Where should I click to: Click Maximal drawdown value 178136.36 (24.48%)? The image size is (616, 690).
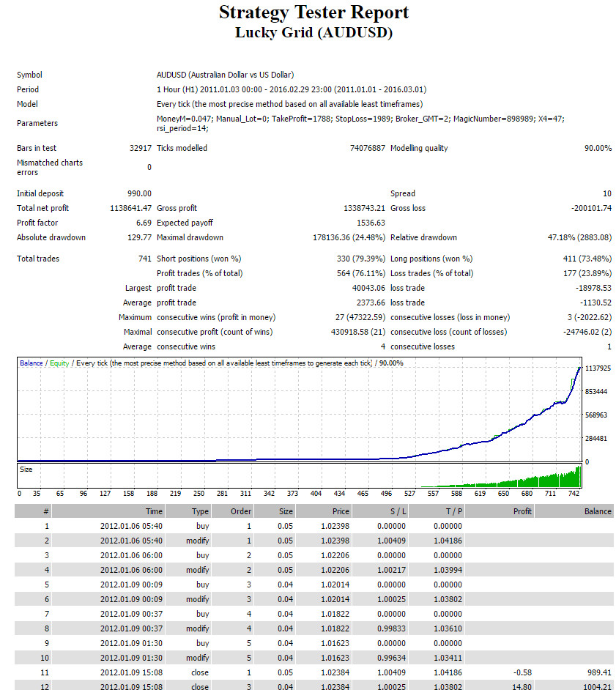tap(349, 237)
